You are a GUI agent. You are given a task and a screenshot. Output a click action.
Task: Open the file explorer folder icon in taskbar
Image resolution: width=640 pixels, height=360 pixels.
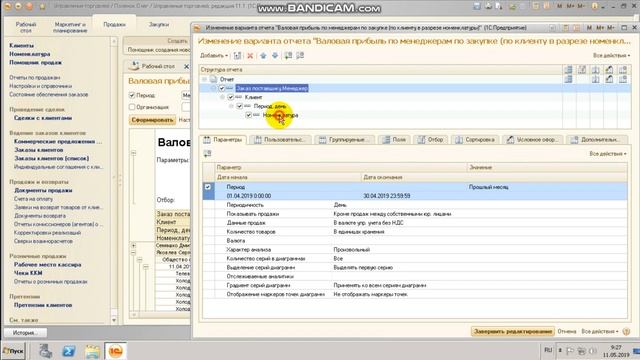[x=92, y=351]
